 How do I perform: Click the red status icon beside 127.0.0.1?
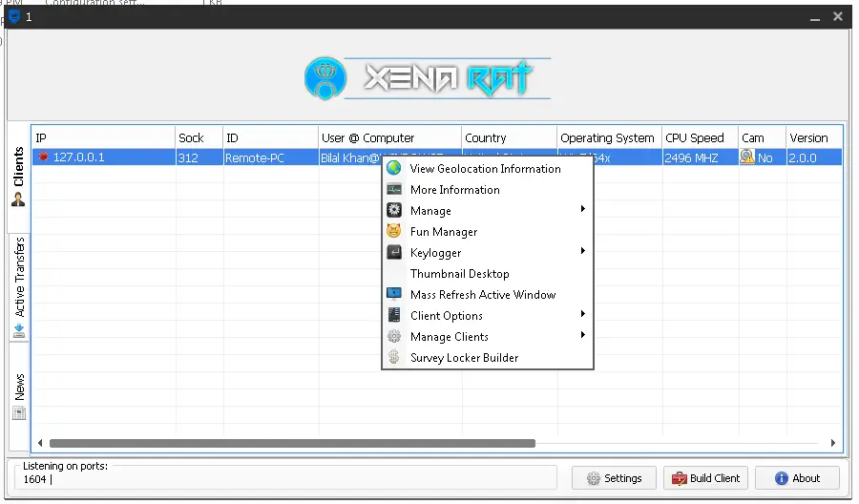pos(43,157)
